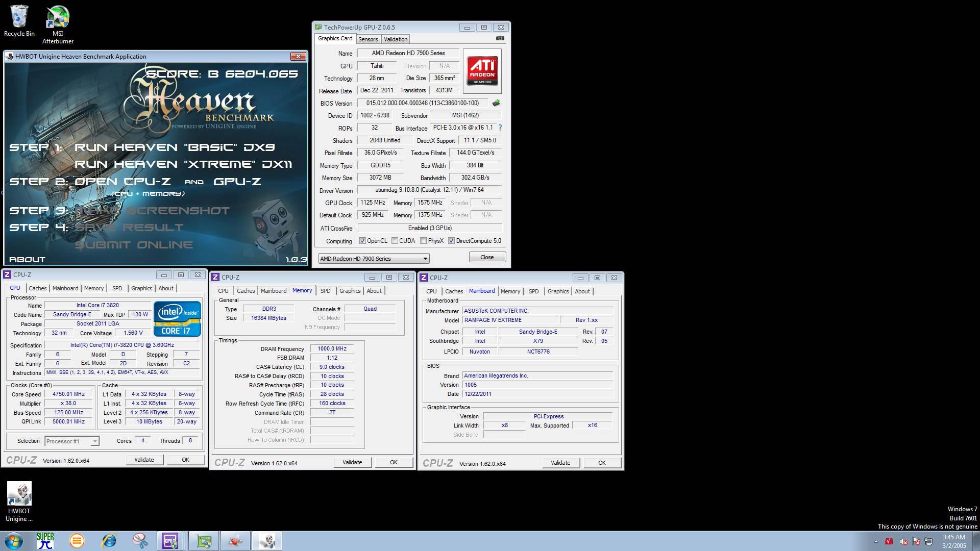Switch to HWBOT Heaven in the taskbar
The height and width of the screenshot is (551, 980).
tap(267, 541)
